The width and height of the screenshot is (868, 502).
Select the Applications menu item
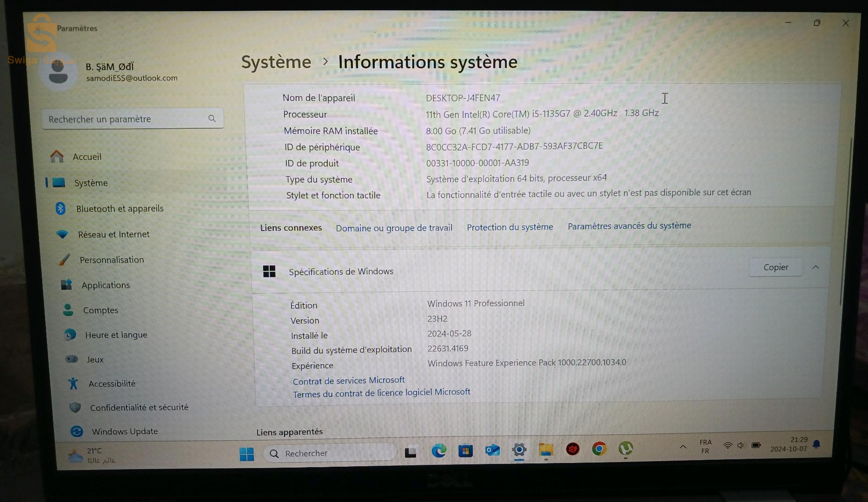106,285
